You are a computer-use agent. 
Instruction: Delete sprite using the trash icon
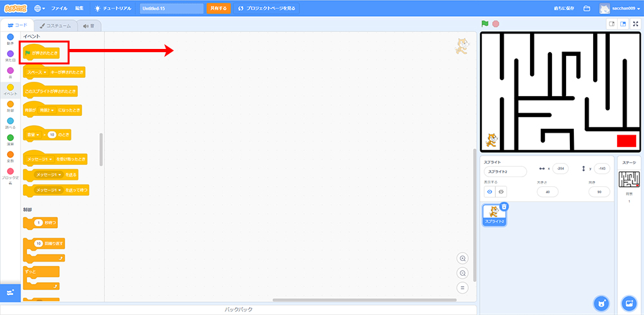(x=504, y=207)
